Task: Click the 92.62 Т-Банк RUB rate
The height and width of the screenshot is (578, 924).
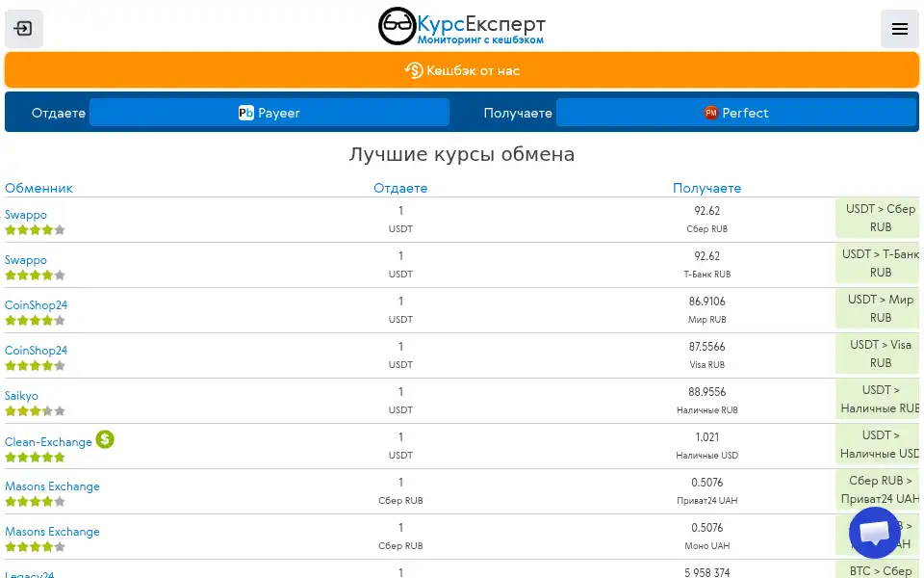Action: (707, 256)
